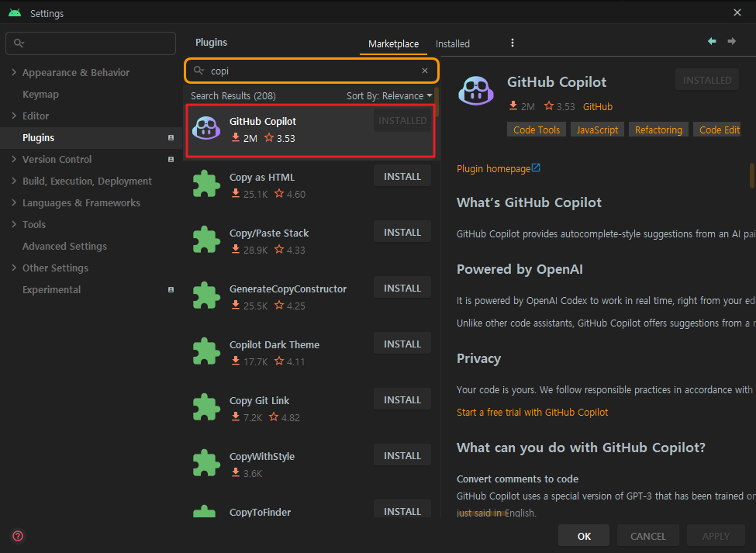Click the large GitHub Copilot detail icon
The width and height of the screenshot is (756, 553).
tap(476, 91)
